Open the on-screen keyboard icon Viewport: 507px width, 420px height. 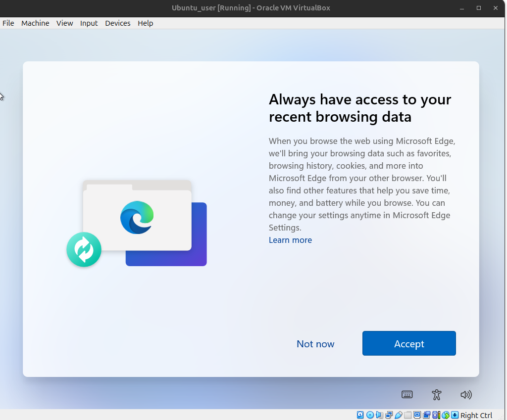[407, 394]
